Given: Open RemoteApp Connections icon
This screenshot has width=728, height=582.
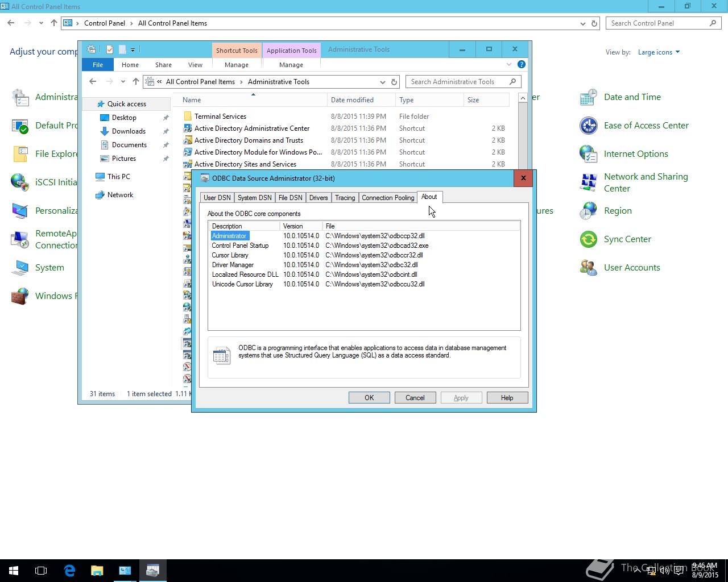Looking at the screenshot, I should [20, 239].
